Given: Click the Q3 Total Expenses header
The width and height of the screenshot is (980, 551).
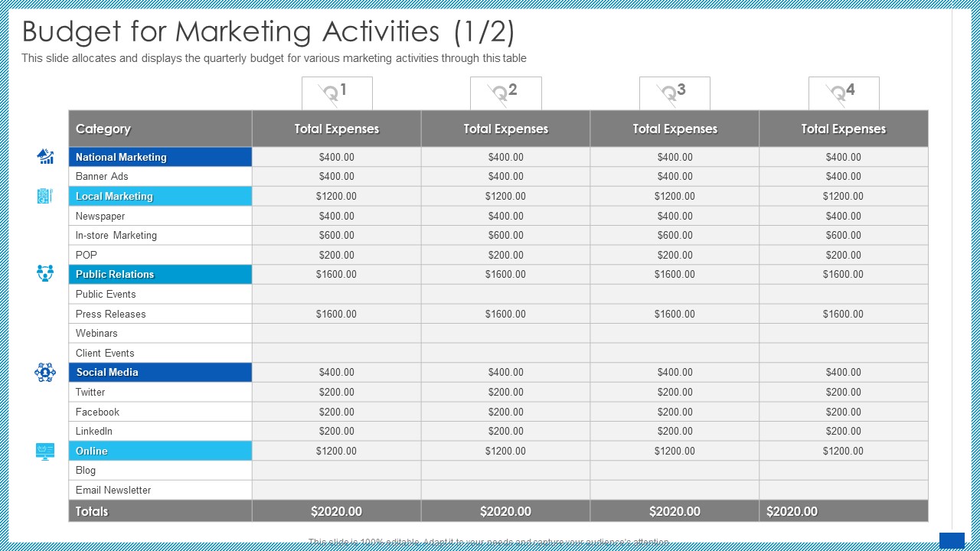Looking at the screenshot, I should tap(675, 129).
